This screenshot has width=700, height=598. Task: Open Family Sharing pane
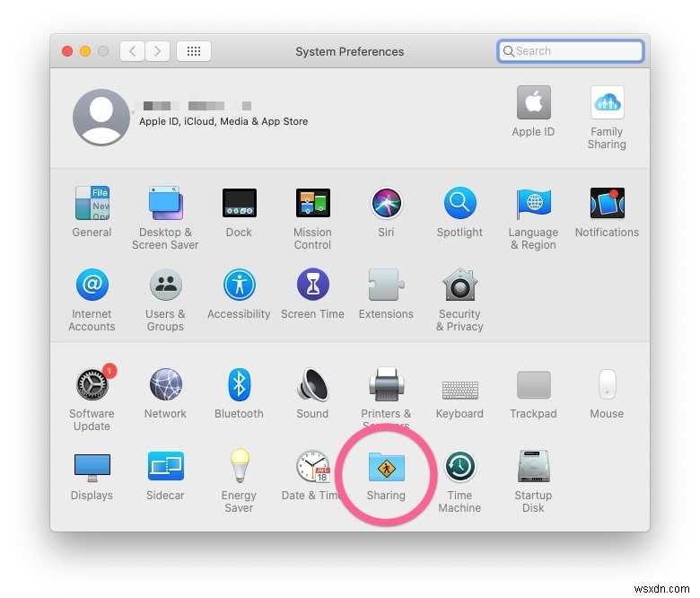(x=608, y=102)
